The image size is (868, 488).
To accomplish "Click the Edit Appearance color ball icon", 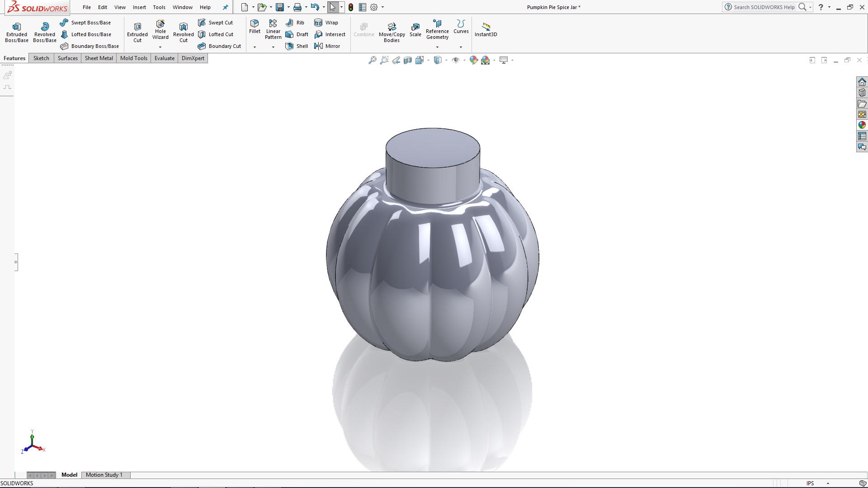I will 473,60.
